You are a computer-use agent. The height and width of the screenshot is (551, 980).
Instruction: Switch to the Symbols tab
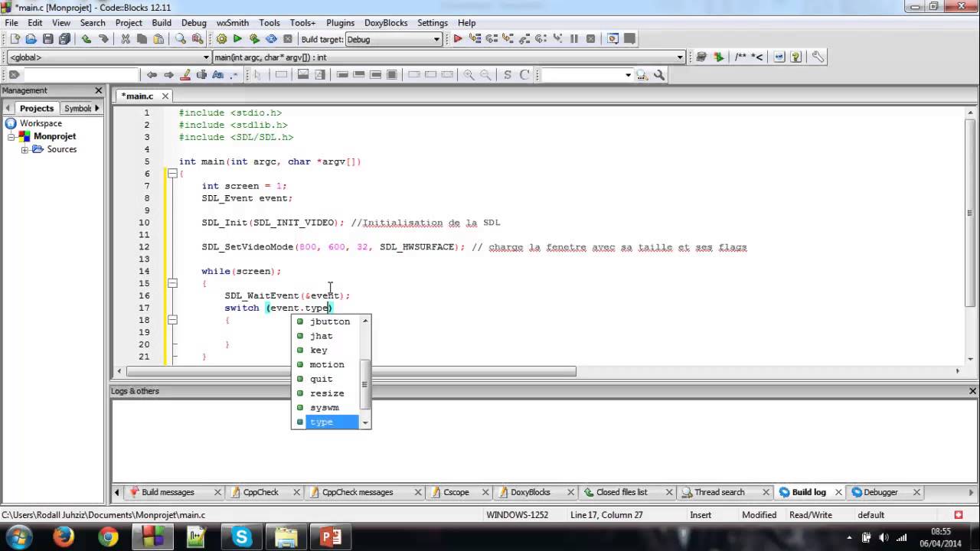77,109
